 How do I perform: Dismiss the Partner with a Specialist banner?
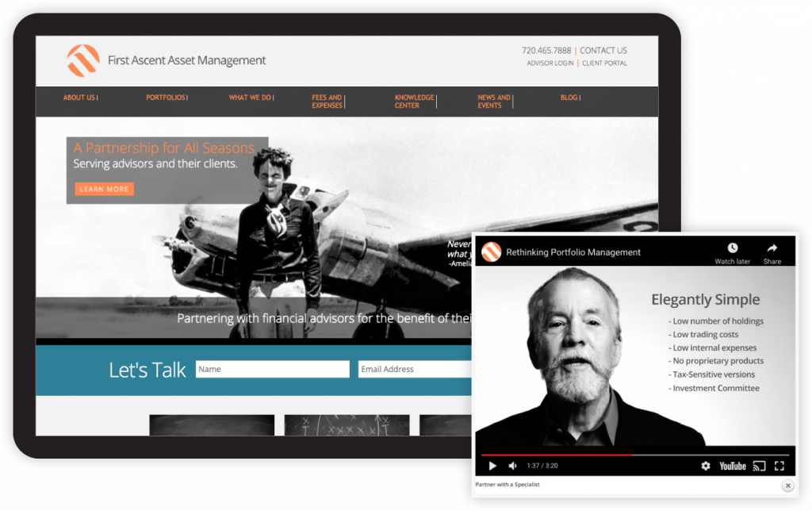pyautogui.click(x=787, y=485)
